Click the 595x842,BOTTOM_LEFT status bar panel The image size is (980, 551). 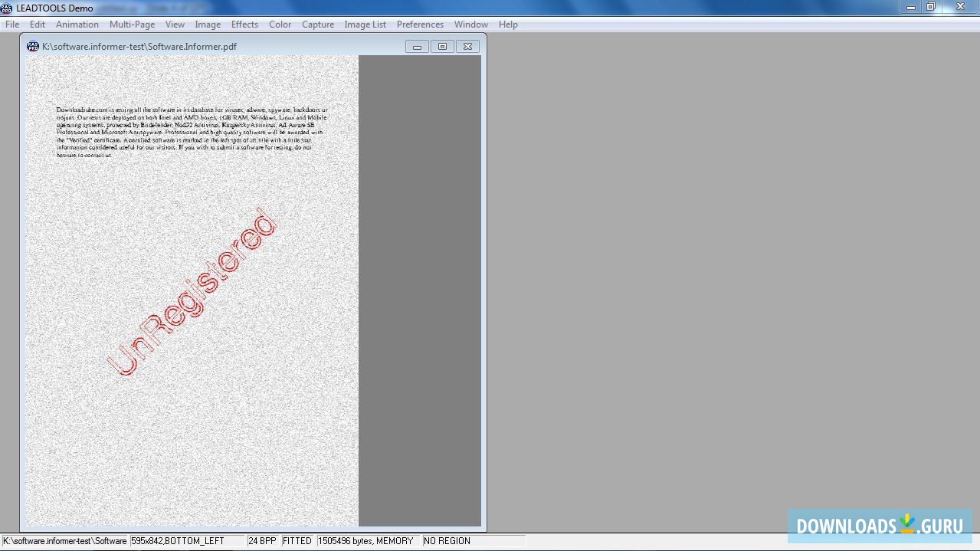(187, 540)
